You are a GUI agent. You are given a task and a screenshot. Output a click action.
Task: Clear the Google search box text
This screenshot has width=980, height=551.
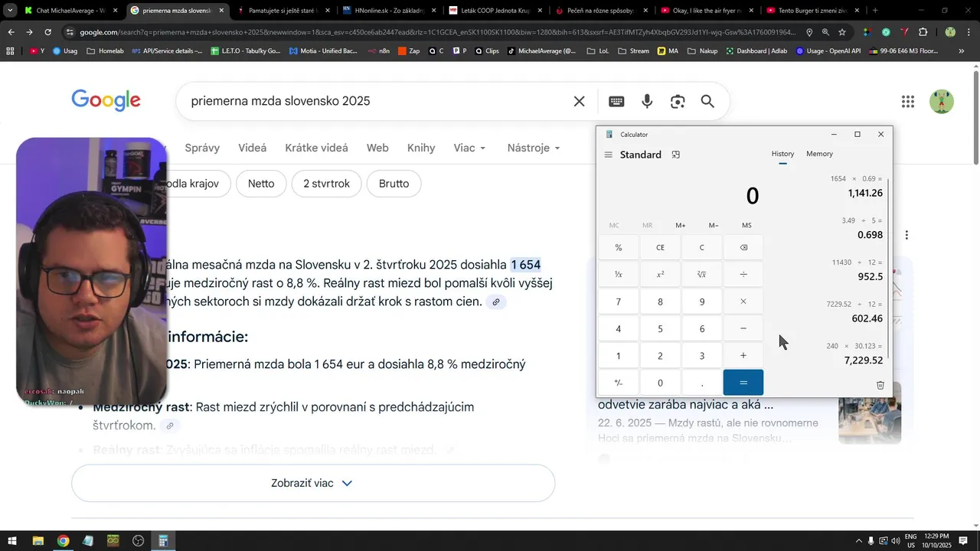(580, 101)
